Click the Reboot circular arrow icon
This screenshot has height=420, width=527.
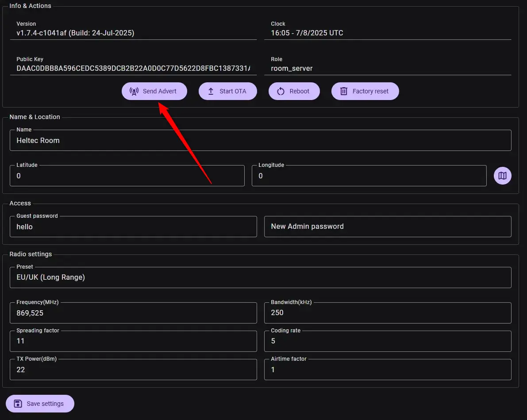(281, 91)
